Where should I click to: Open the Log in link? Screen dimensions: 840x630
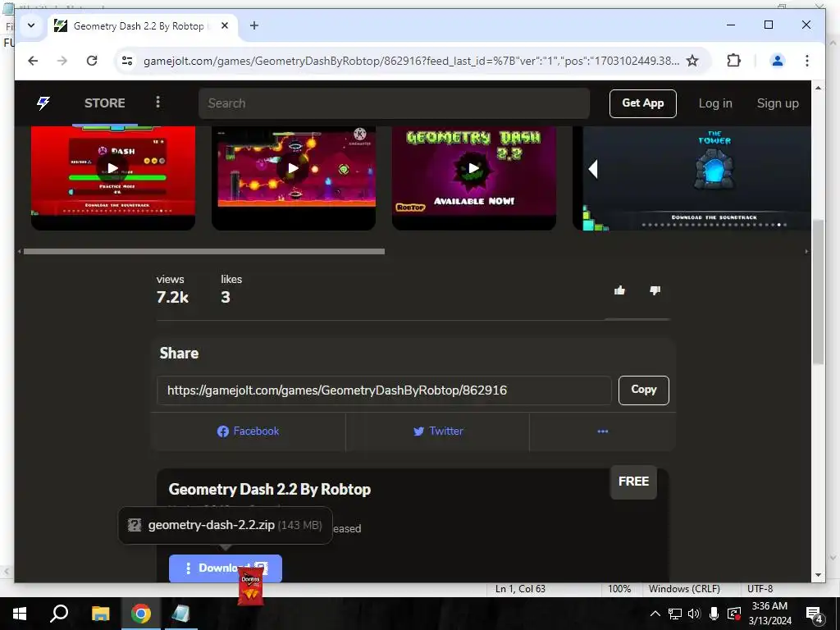[x=715, y=103]
